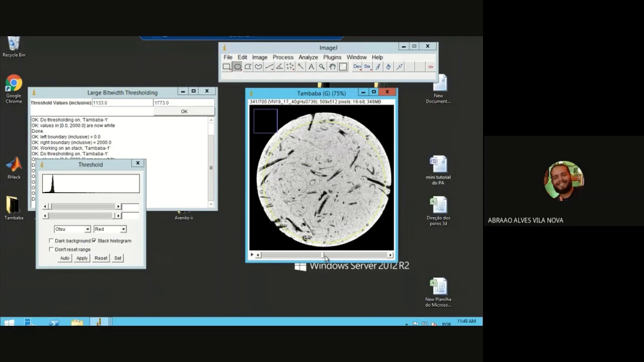Screen dimensions: 644x362
Task: Open the Windows Start button
Action: [x=9, y=322]
